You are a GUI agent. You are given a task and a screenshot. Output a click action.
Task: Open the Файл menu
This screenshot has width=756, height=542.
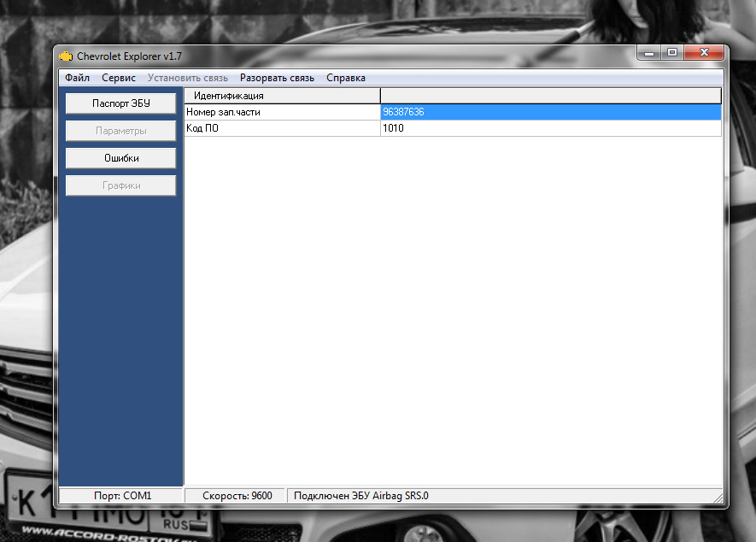(77, 78)
